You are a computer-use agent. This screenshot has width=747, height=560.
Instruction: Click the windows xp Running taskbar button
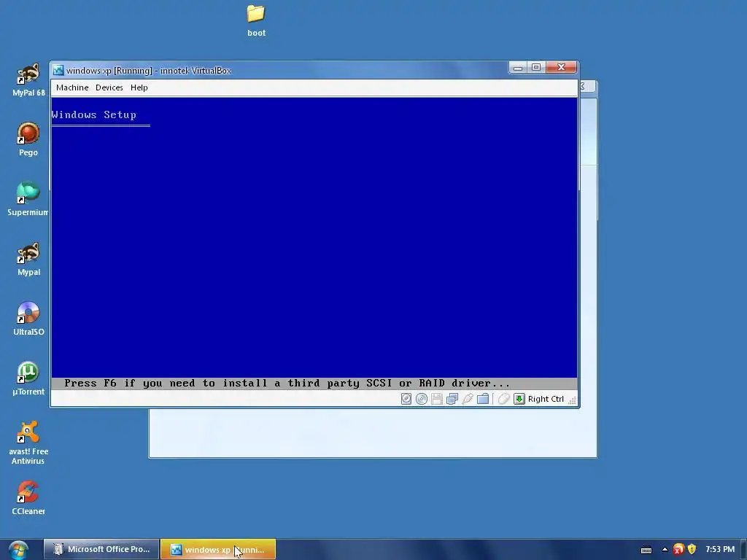(218, 550)
